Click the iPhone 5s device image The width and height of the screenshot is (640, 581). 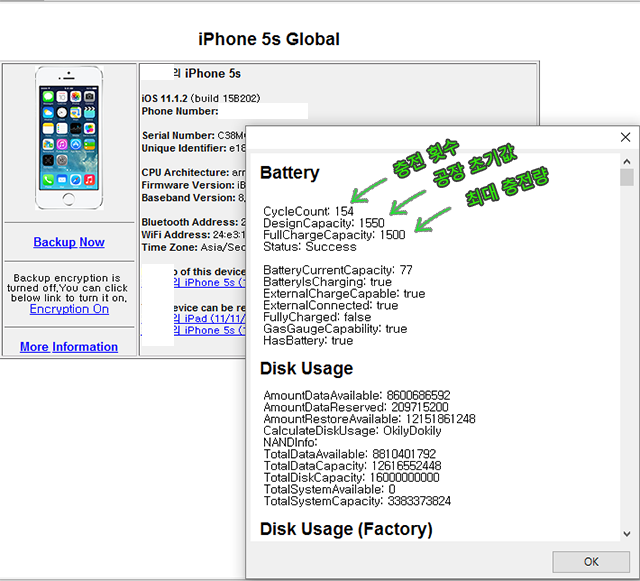(x=69, y=138)
